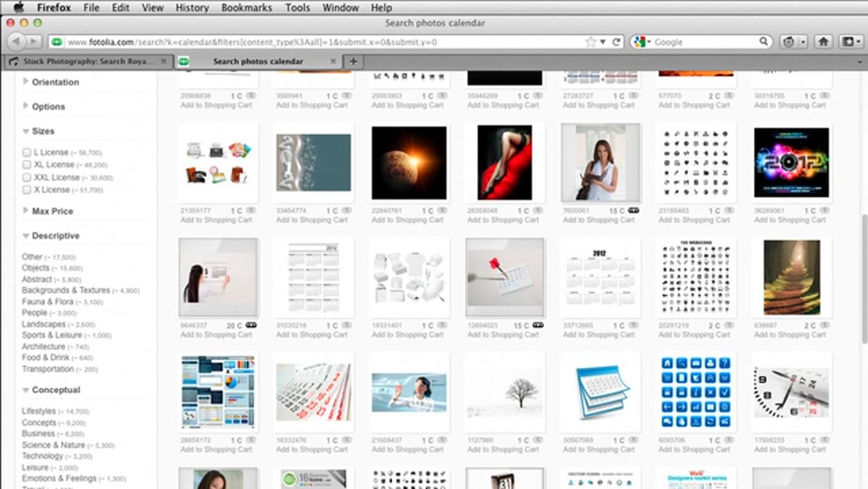Filter by Objects category
868x489 pixels.
pyautogui.click(x=35, y=268)
